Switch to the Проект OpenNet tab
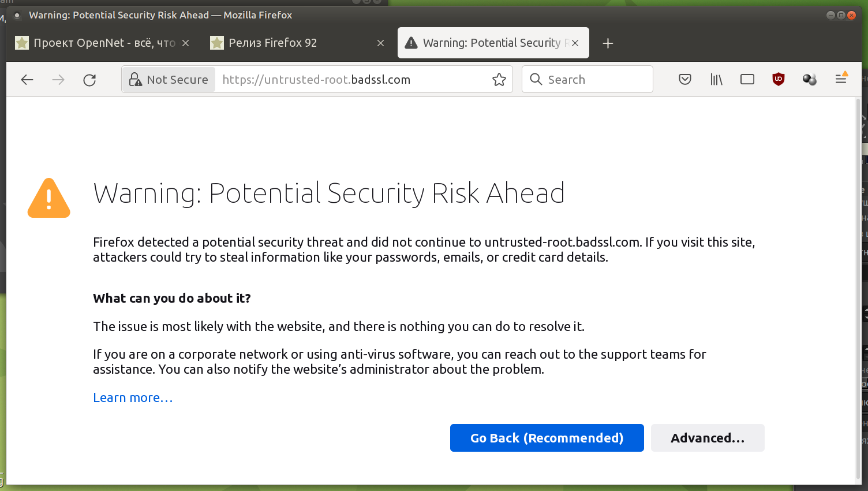Screen dimensions: 868x491 (98, 43)
